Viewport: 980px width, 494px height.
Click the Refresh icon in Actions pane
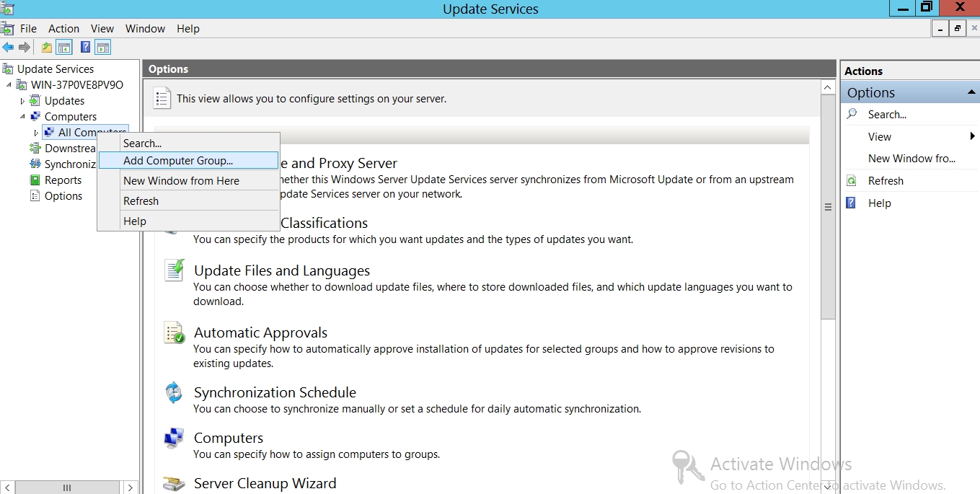852,181
